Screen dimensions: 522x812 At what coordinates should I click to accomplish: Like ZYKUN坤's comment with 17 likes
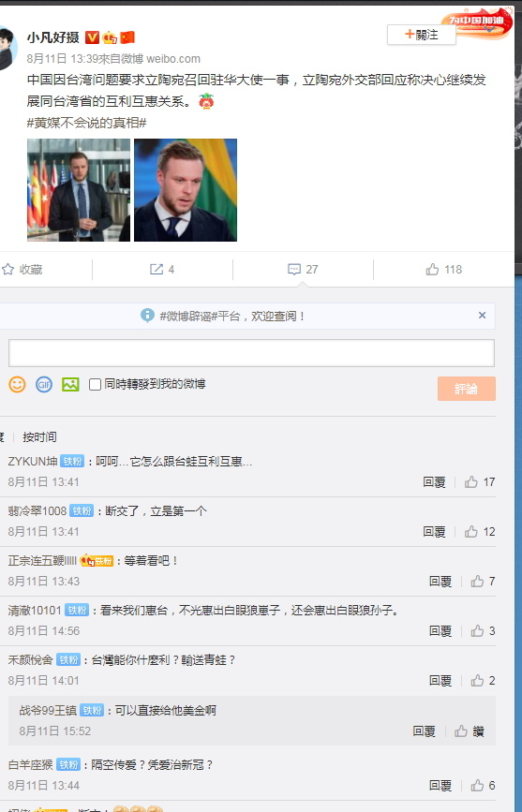coord(480,482)
